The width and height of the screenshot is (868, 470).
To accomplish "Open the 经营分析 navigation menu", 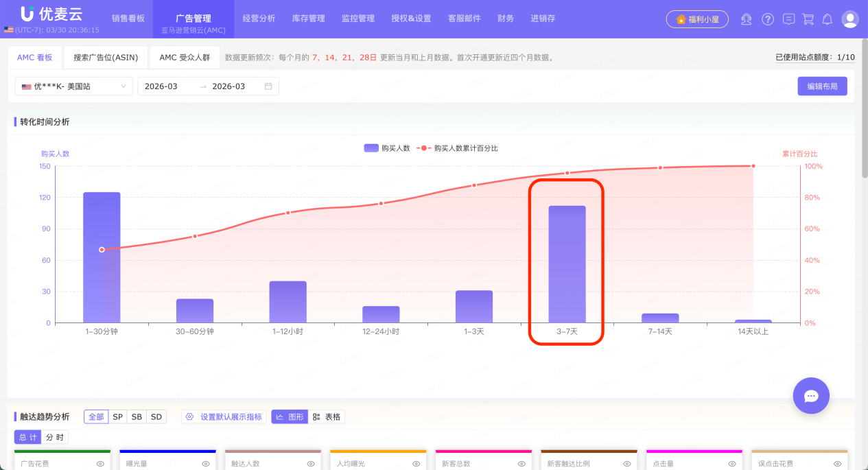I will coord(259,19).
